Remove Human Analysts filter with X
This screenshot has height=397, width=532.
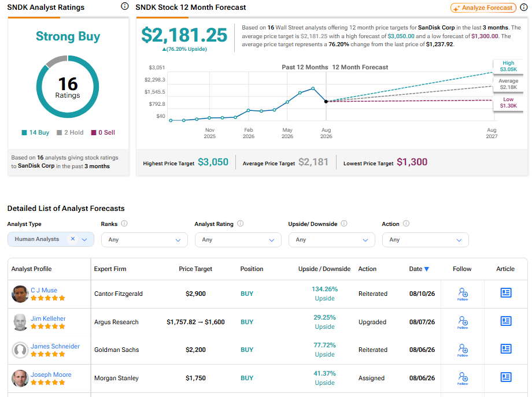[x=73, y=239]
